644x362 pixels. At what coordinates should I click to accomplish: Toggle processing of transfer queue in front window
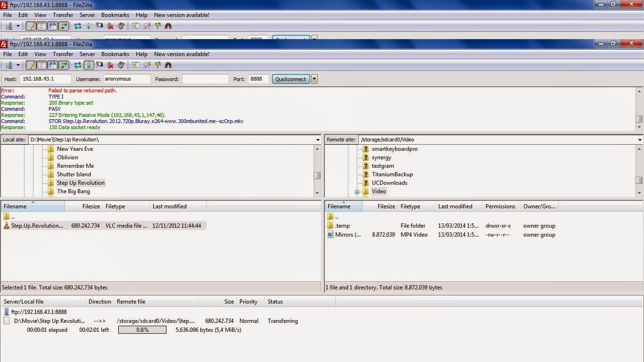point(89,65)
